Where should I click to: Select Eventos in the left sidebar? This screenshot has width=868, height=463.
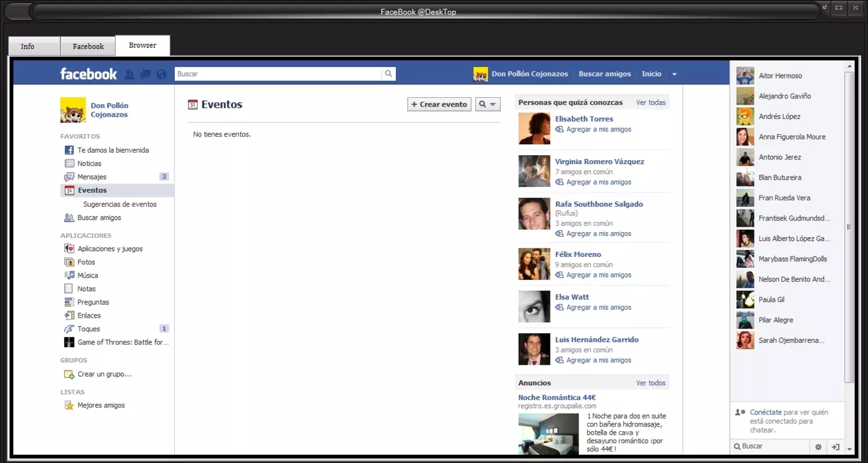click(x=117, y=190)
